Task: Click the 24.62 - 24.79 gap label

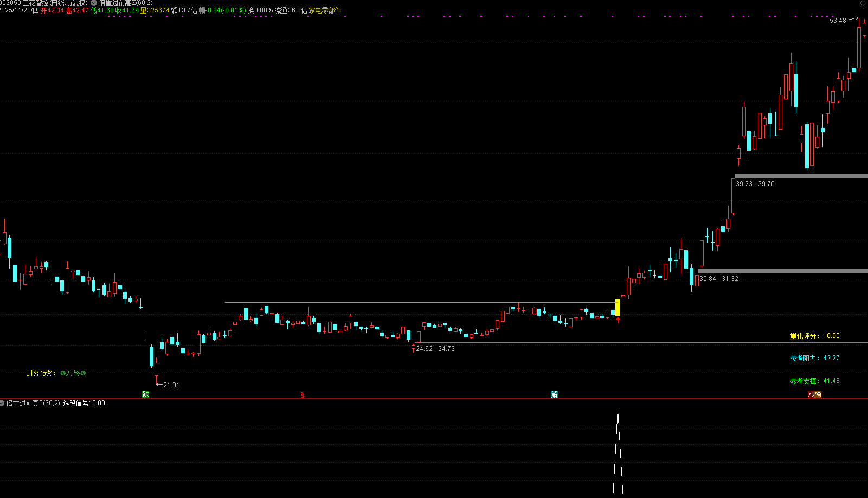Action: pos(435,349)
